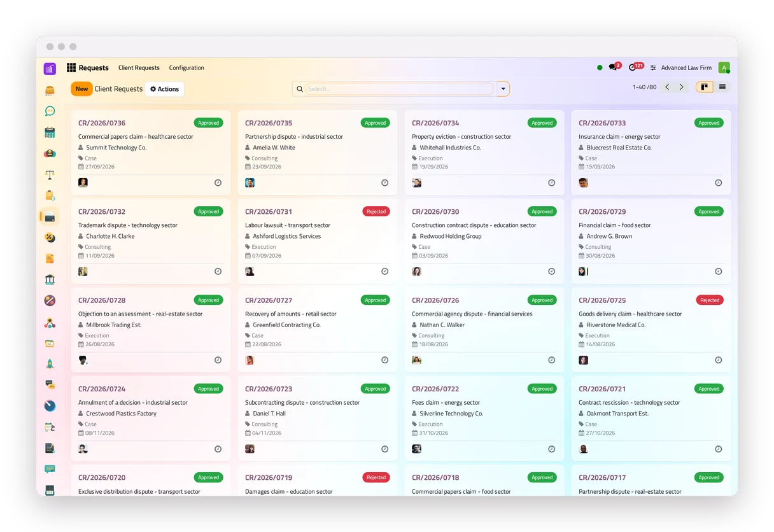
Task: Go to the next page of requests
Action: pyautogui.click(x=681, y=87)
